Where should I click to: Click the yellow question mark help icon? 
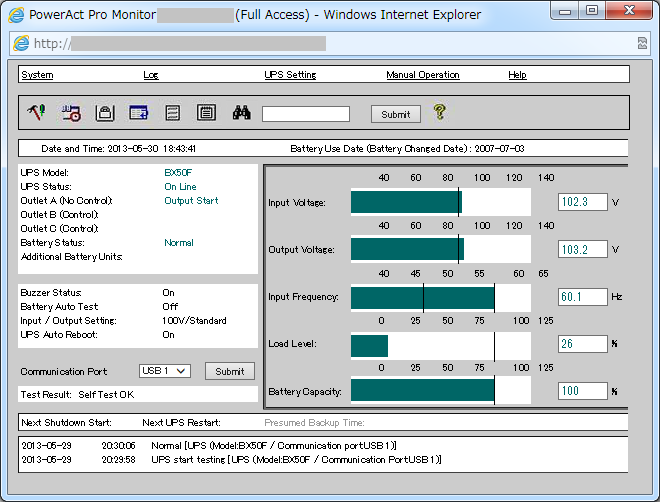tap(439, 112)
